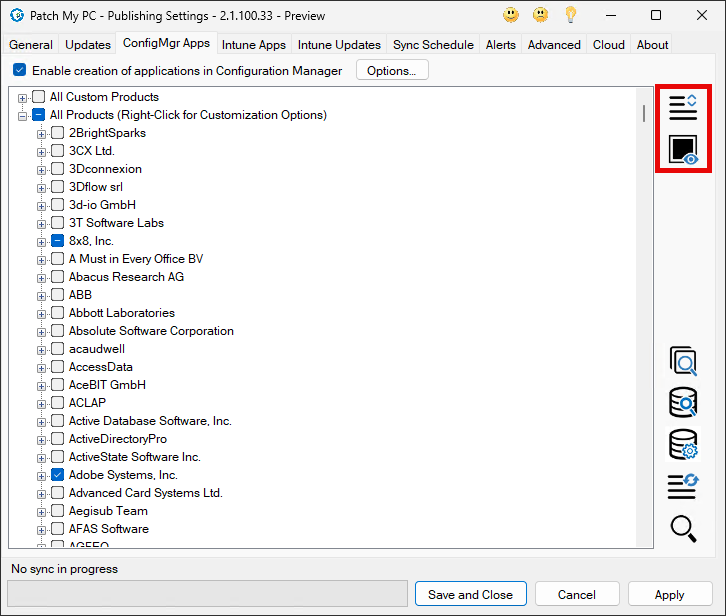The width and height of the screenshot is (726, 616).
Task: Click the sad face feedback icon
Action: pyautogui.click(x=541, y=16)
